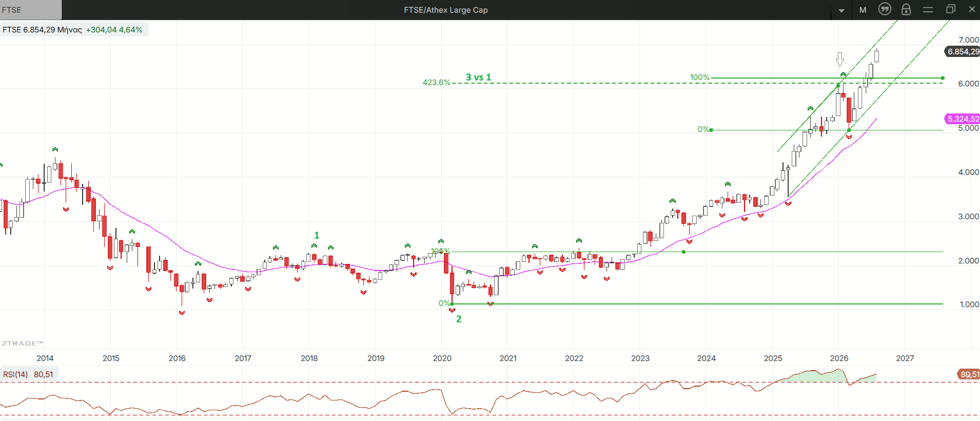This screenshot has height=421, width=980.
Task: Click the green wave label "2" near 2020
Action: click(x=459, y=319)
